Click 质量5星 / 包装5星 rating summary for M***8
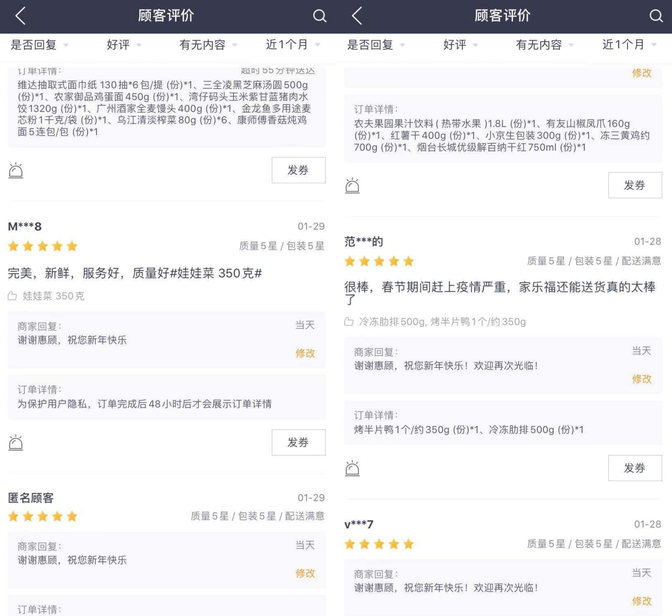Image resolution: width=672 pixels, height=616 pixels. coord(281,245)
